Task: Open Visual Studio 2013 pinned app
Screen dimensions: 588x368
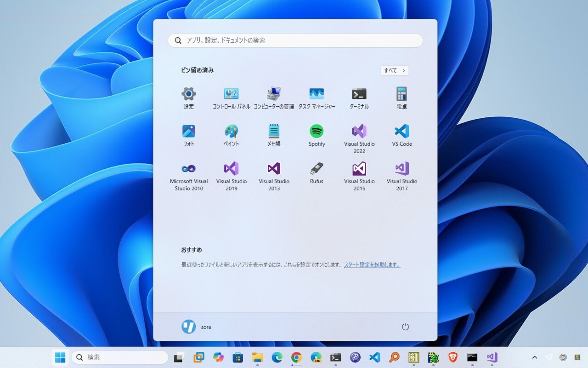Action: point(274,176)
